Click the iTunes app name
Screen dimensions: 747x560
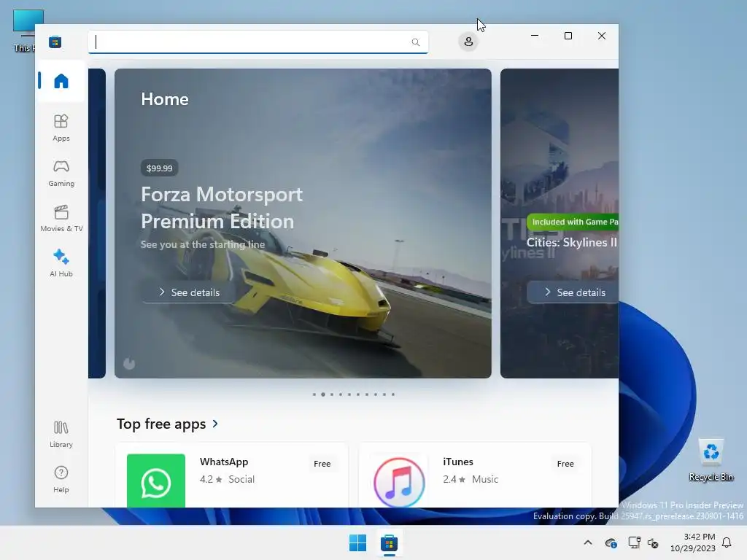(458, 462)
